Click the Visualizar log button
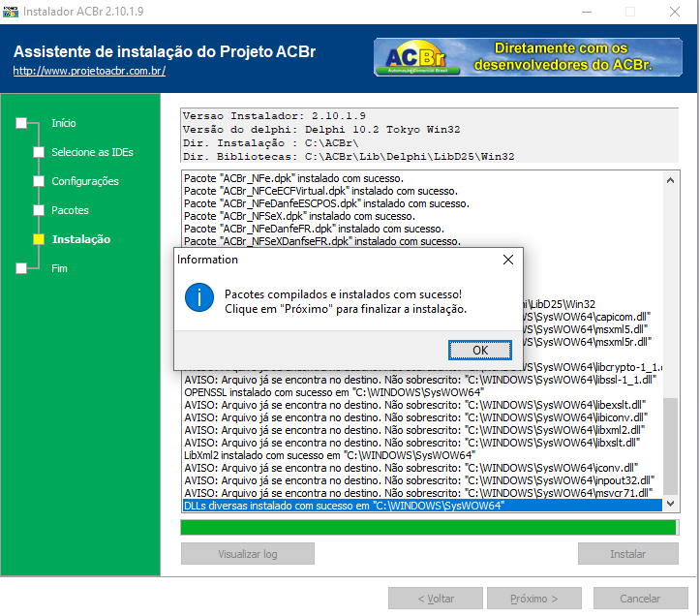Screen dimensions: 700x616 248,554
